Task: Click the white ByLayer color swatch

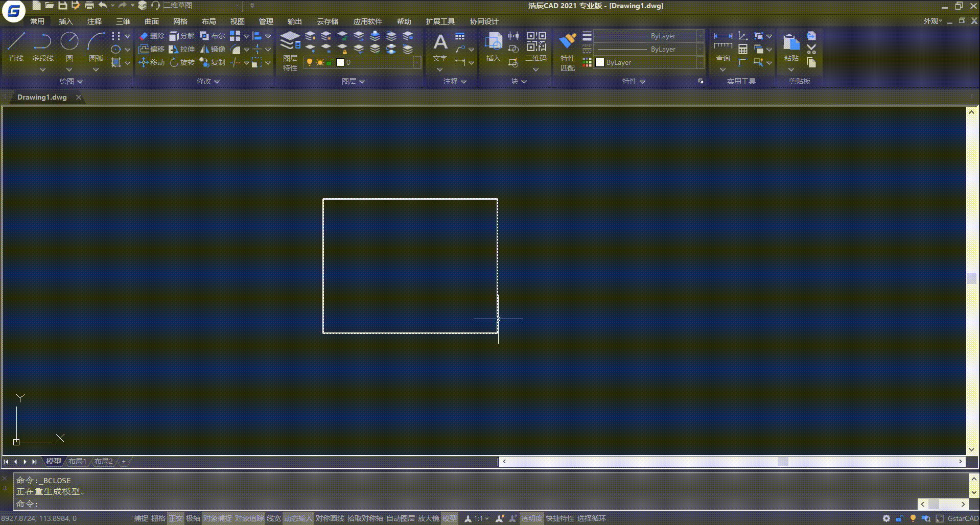Action: point(600,62)
